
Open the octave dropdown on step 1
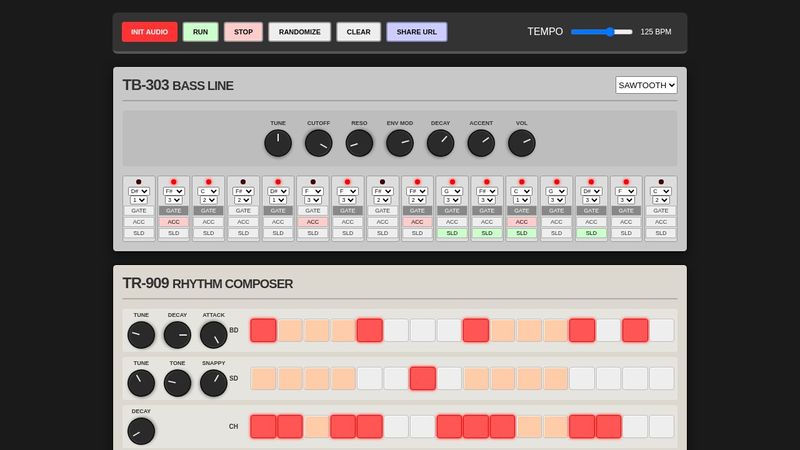point(139,200)
